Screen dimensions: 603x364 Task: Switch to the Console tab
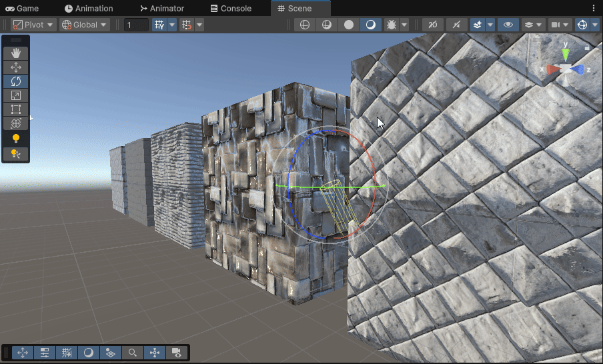tap(231, 9)
